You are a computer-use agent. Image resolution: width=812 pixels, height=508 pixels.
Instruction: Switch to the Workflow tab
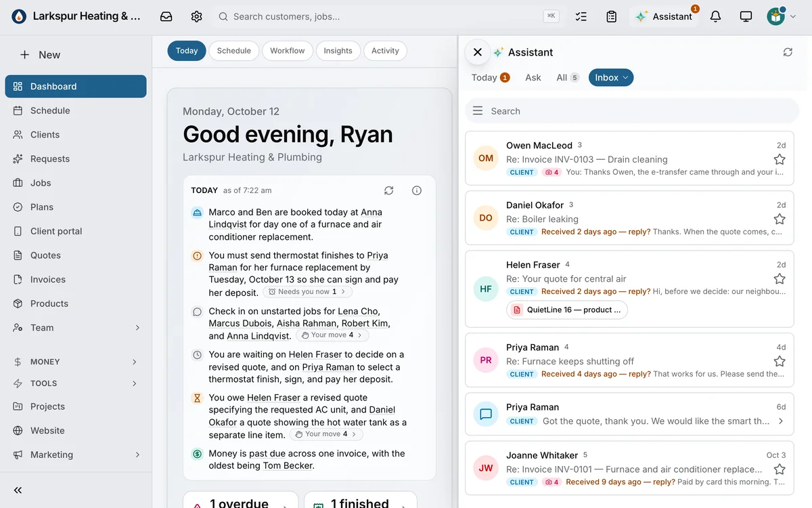coord(288,51)
